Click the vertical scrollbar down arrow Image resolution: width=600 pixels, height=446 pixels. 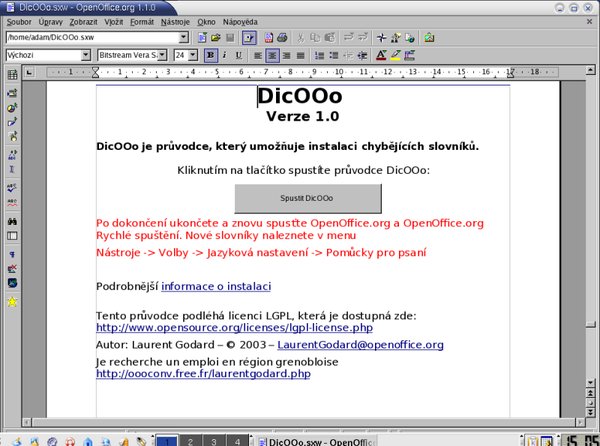(x=590, y=383)
